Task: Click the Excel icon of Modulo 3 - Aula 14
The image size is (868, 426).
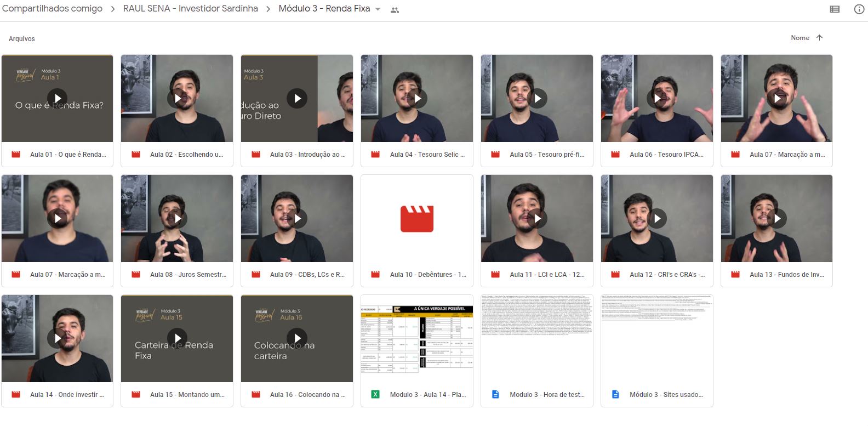Action: point(375,394)
